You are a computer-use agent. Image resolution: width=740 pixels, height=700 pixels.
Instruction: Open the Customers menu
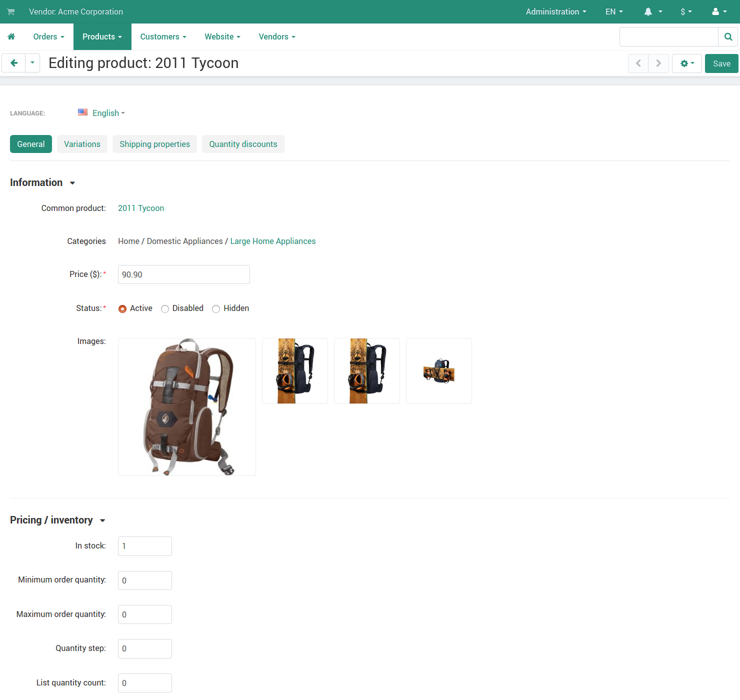coord(163,36)
